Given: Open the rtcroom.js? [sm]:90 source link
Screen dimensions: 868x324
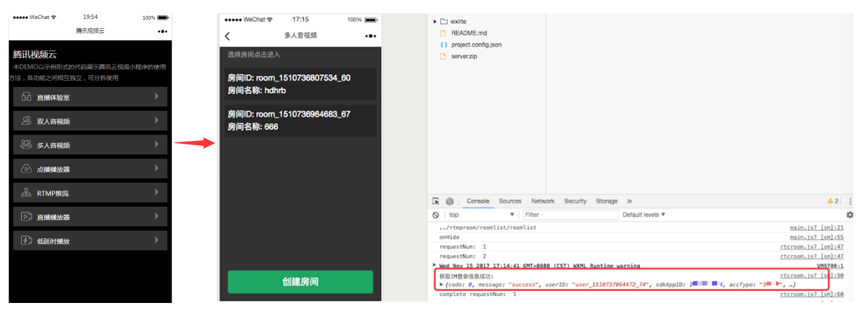Looking at the screenshot, I should point(812,276).
